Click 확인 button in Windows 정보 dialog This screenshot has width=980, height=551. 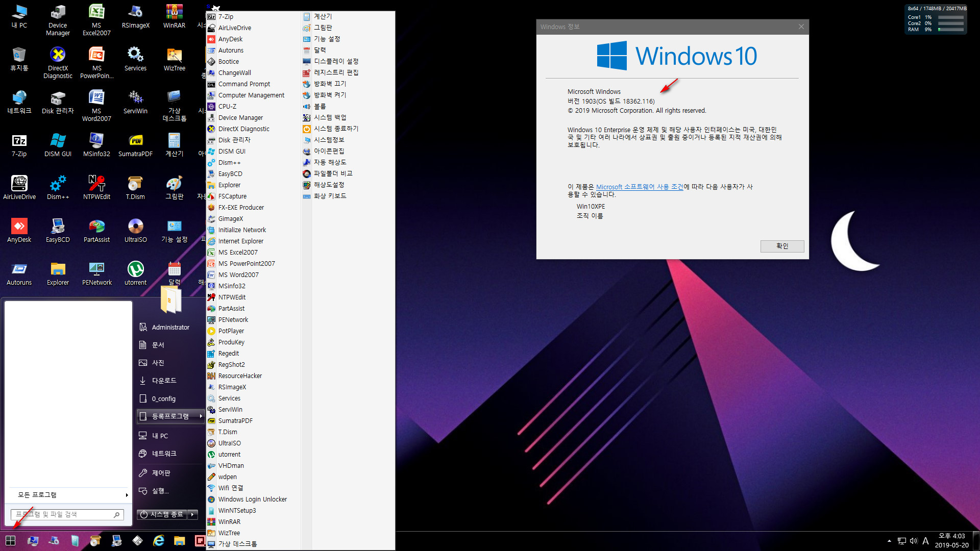tap(782, 246)
